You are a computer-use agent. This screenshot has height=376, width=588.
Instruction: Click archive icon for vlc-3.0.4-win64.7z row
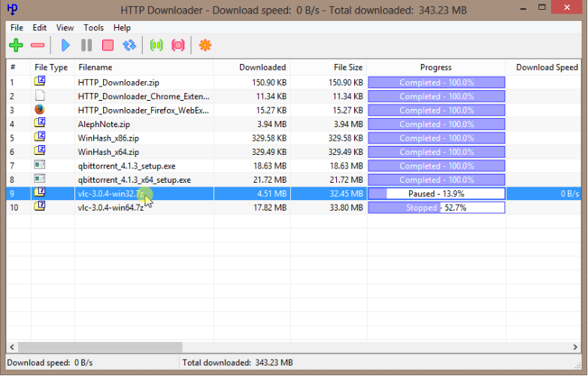tap(40, 206)
